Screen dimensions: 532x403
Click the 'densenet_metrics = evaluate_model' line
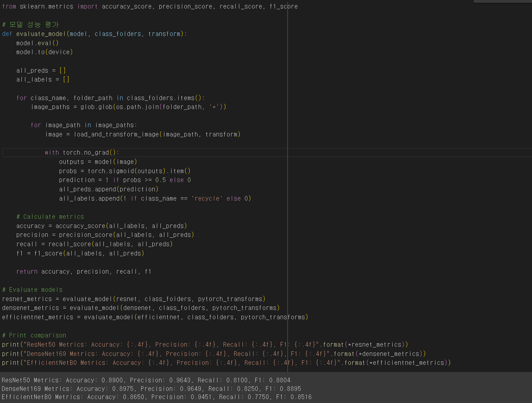tap(141, 308)
